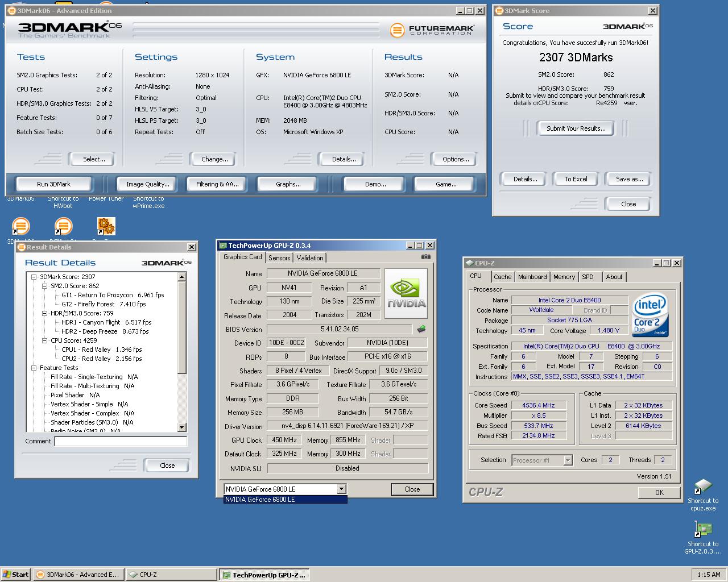Open the Mainboard tab in CPU-Z
This screenshot has width=728, height=582.
532,277
